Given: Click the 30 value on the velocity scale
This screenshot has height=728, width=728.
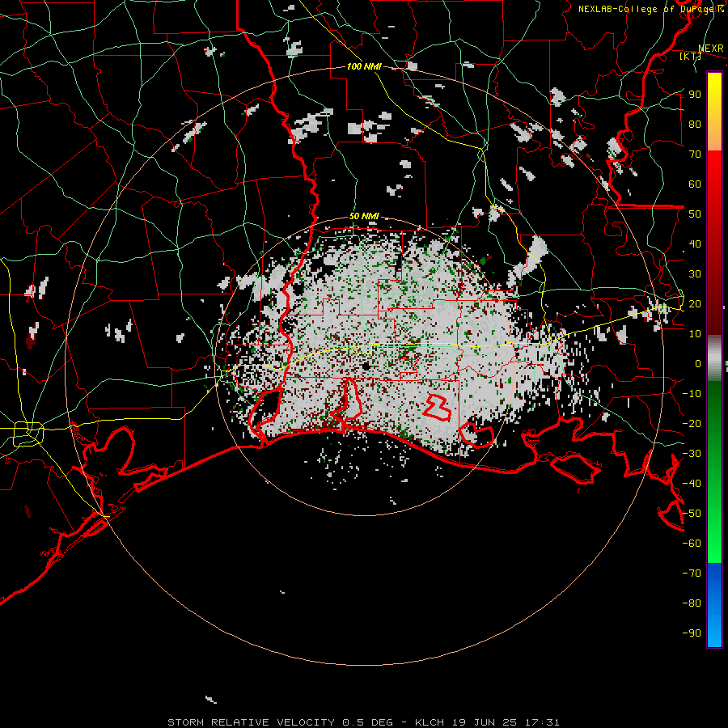Looking at the screenshot, I should tap(695, 274).
